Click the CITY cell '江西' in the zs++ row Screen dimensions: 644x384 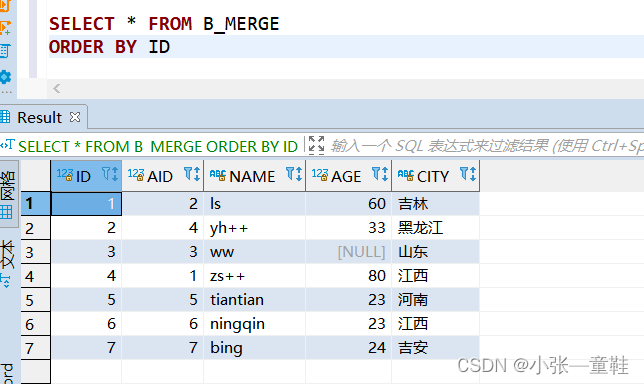point(435,276)
